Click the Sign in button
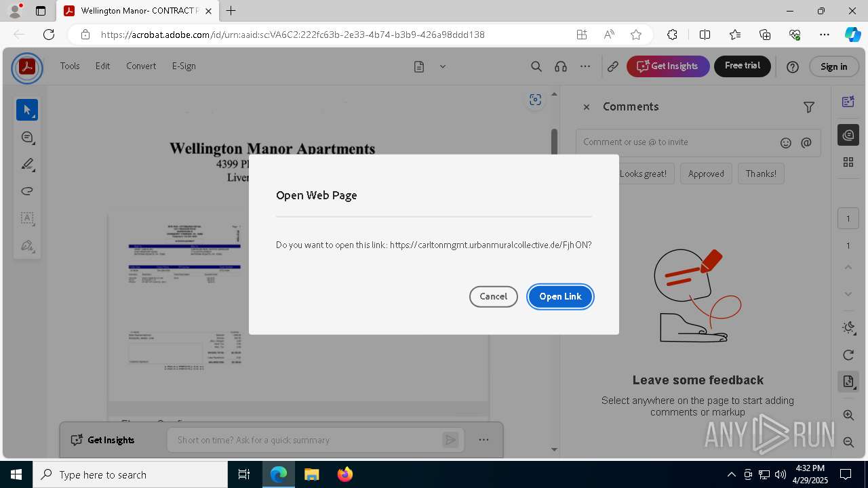Image resolution: width=868 pixels, height=488 pixels. 833,66
